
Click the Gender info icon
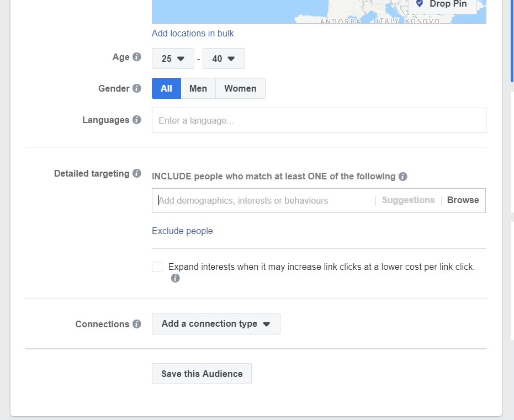(137, 88)
